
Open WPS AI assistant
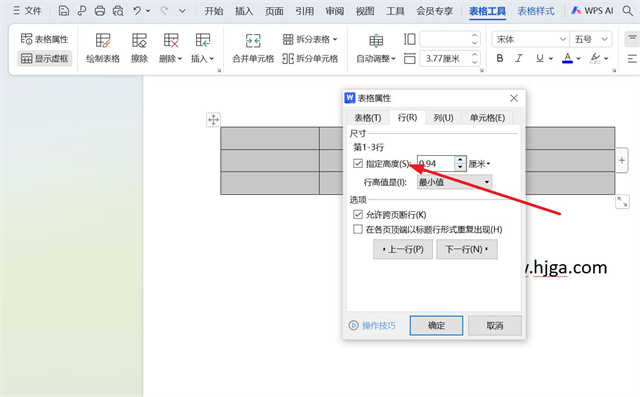click(592, 11)
